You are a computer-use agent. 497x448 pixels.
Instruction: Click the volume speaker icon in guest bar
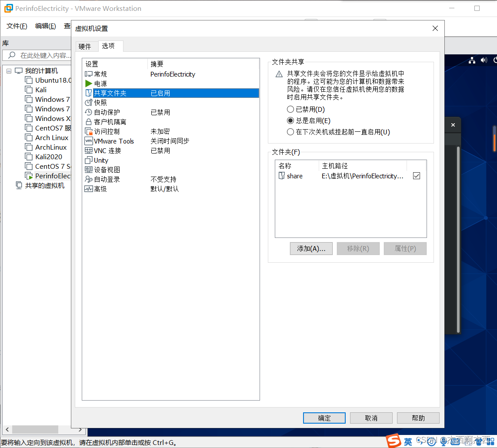484,60
